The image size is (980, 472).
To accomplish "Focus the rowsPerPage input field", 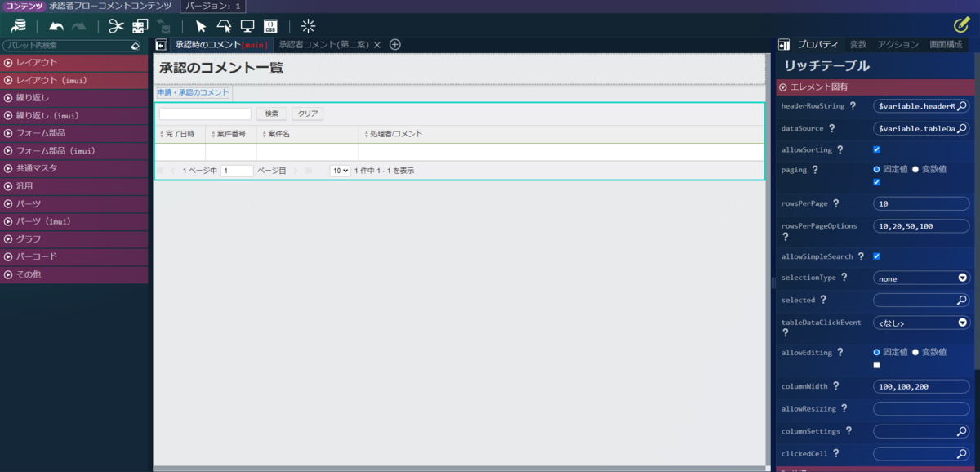I will pyautogui.click(x=921, y=203).
